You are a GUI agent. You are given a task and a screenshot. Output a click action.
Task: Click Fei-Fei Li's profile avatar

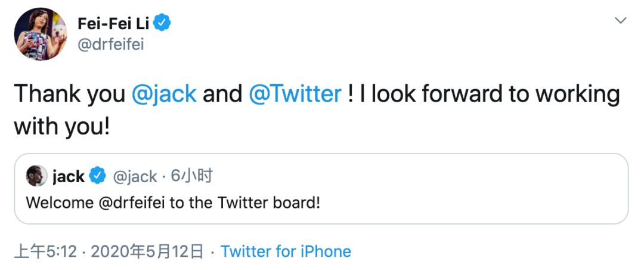pos(41,34)
